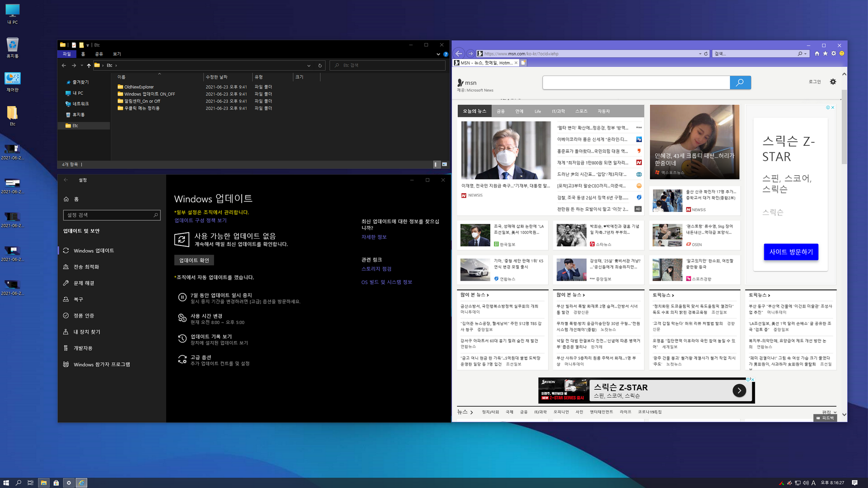Open the search provider dropdown in Internet Explorer
The height and width of the screenshot is (488, 868).
[805, 54]
